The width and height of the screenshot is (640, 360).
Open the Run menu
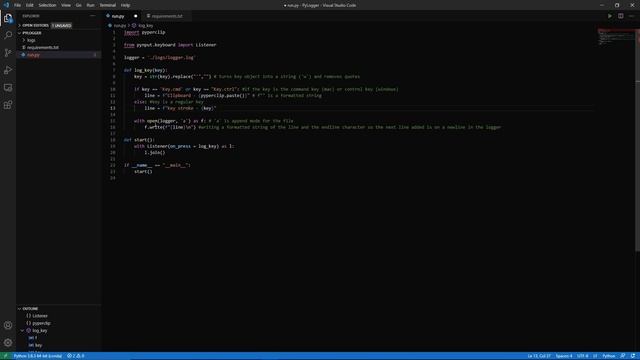pyautogui.click(x=90, y=5)
